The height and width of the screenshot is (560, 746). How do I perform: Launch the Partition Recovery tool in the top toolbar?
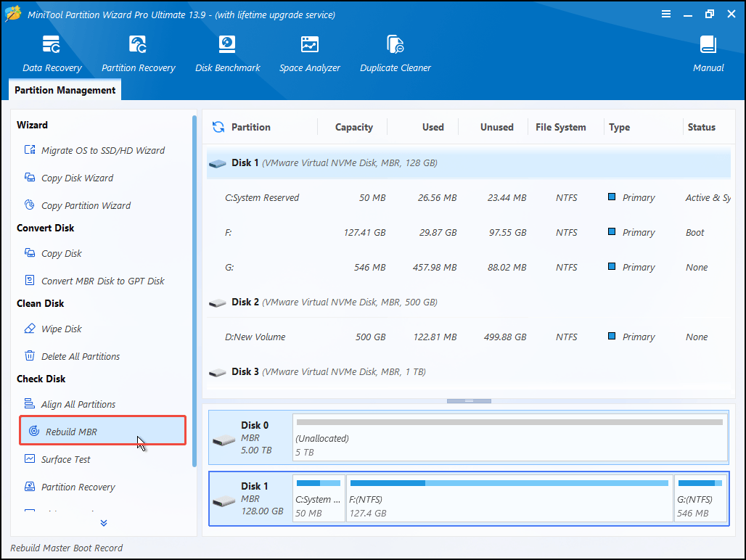(138, 54)
